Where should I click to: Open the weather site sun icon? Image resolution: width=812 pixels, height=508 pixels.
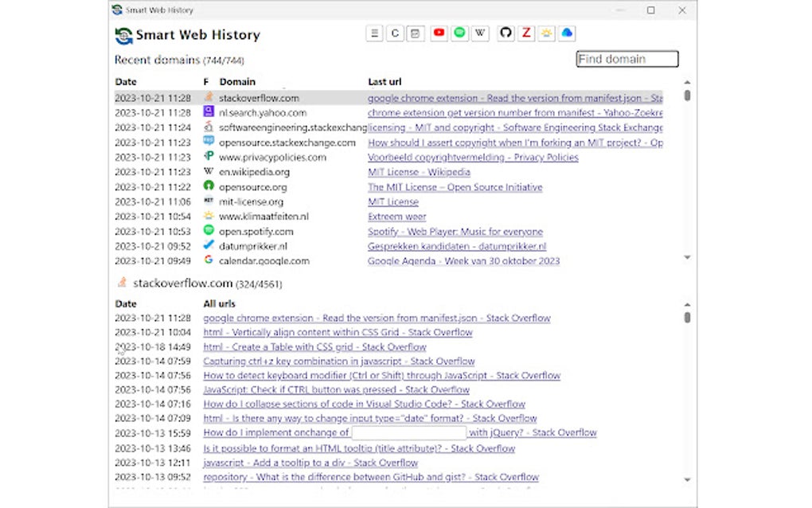point(547,33)
